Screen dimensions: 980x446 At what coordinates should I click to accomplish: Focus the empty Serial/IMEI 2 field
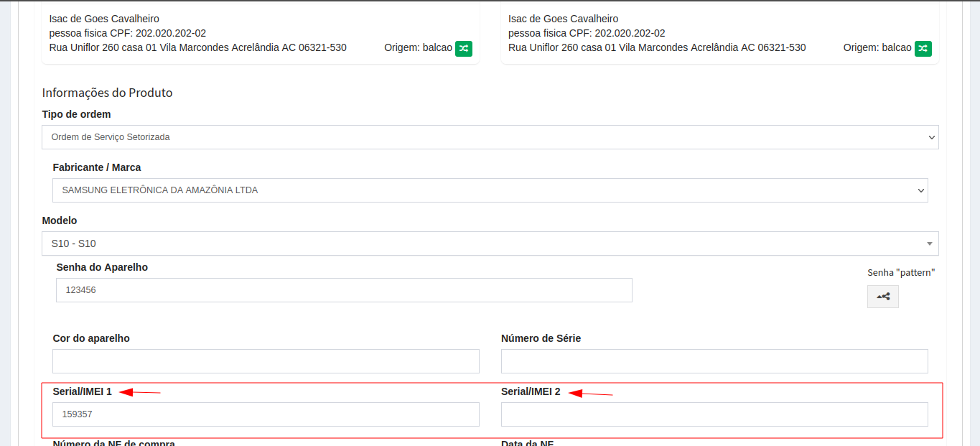[714, 414]
